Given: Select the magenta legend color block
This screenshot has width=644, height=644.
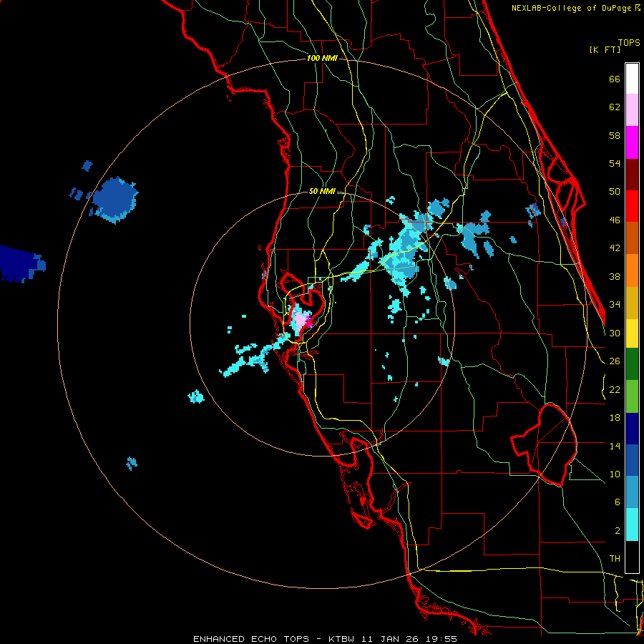Looking at the screenshot, I should (x=632, y=142).
